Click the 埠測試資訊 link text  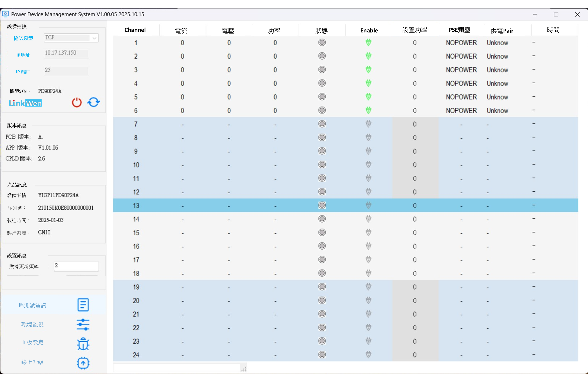[32, 305]
